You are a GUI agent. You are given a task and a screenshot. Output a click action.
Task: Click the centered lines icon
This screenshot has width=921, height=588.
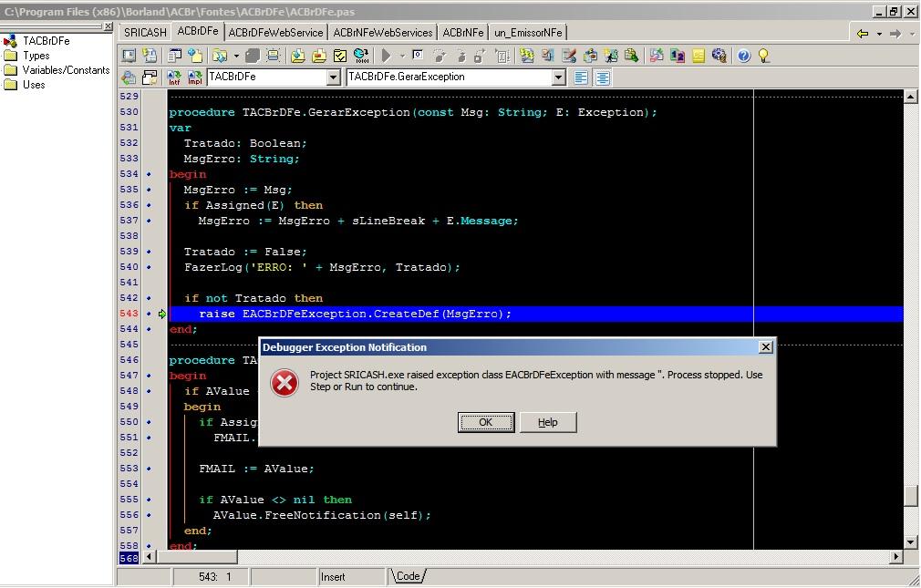point(602,77)
